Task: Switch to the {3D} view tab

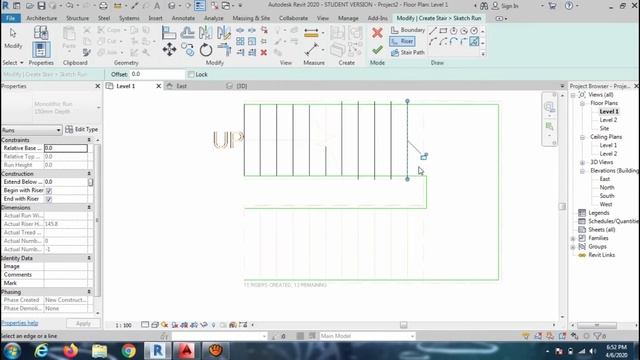Action: (x=242, y=86)
